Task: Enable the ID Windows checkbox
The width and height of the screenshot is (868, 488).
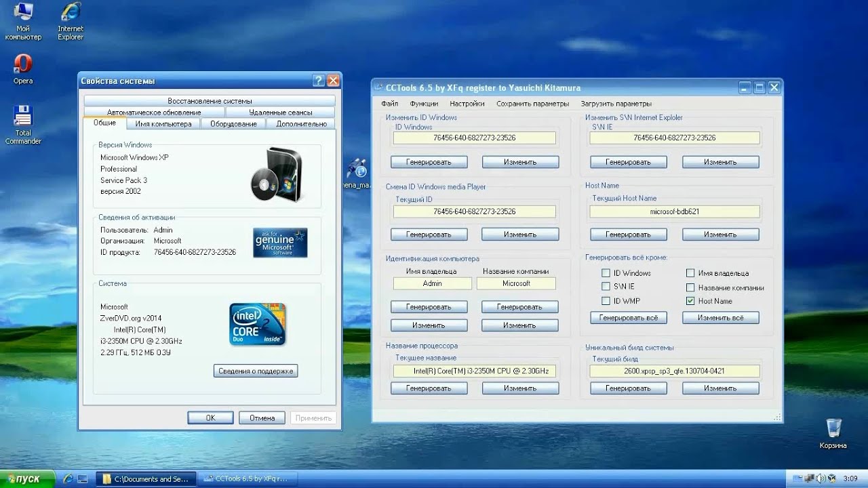Action: coord(606,273)
